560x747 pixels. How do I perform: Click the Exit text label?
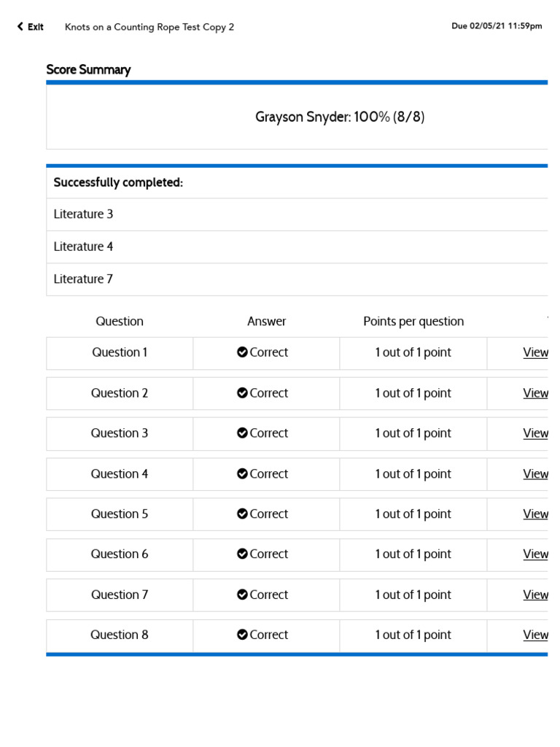pos(36,27)
